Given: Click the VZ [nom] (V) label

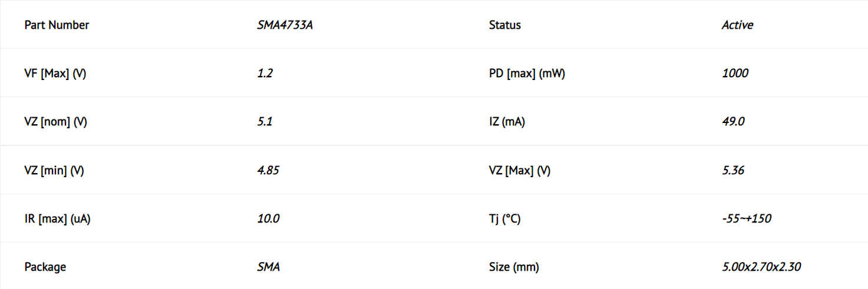Looking at the screenshot, I should coord(56,122).
